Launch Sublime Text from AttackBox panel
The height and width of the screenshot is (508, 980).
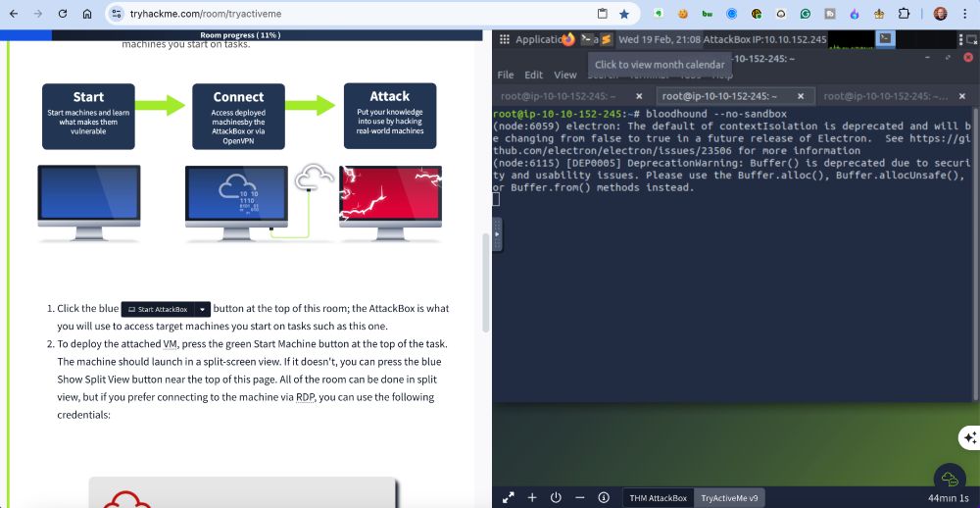click(606, 39)
